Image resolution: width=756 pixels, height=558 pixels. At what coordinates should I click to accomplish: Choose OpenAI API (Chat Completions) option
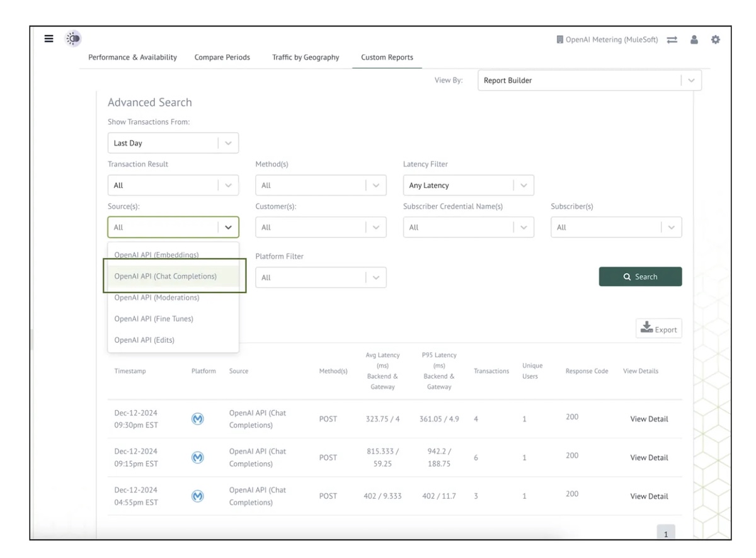click(x=173, y=276)
